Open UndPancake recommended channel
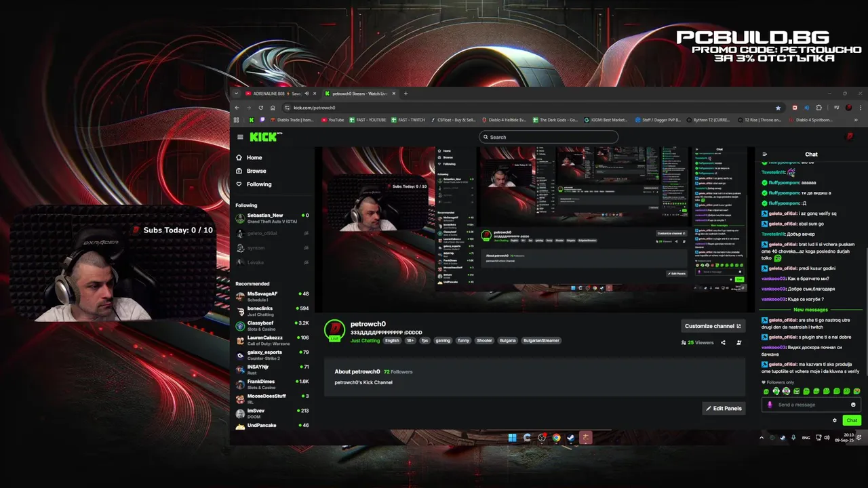This screenshot has height=488, width=868. click(x=272, y=426)
